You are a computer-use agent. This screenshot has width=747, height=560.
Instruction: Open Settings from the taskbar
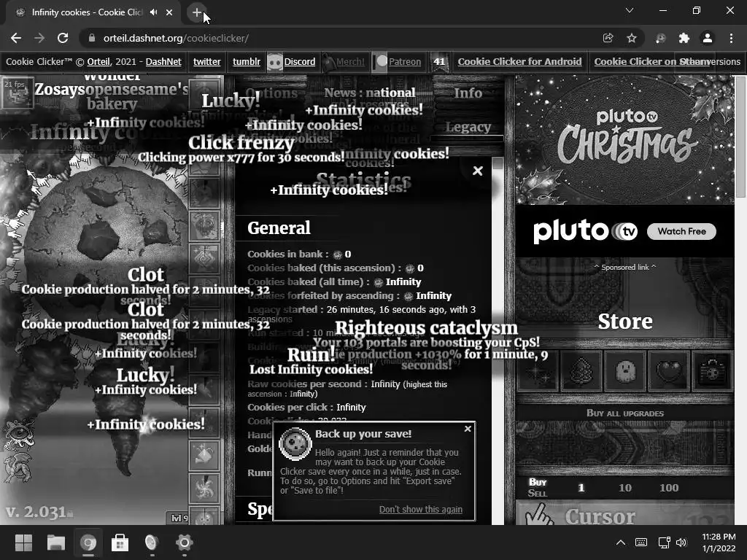(x=184, y=542)
